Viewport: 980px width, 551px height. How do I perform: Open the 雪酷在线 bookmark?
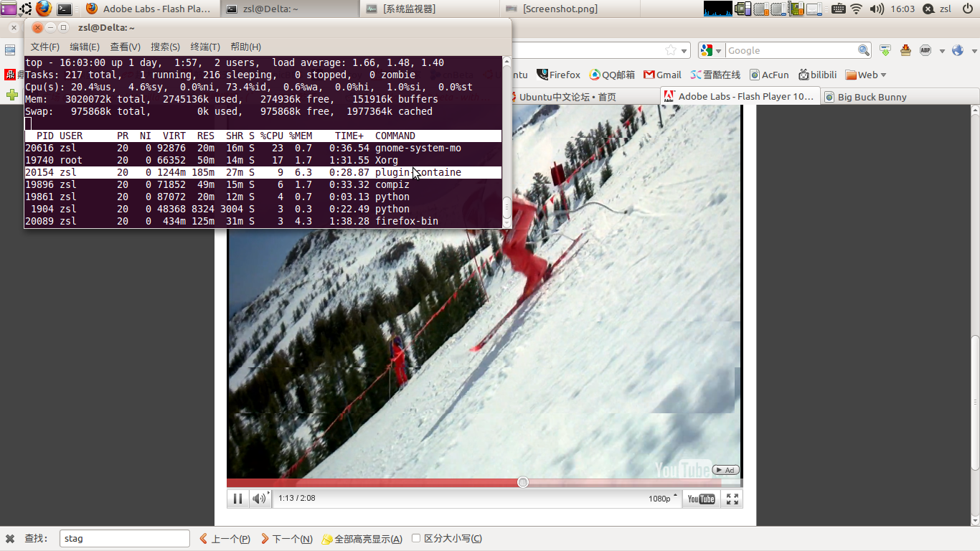[716, 75]
